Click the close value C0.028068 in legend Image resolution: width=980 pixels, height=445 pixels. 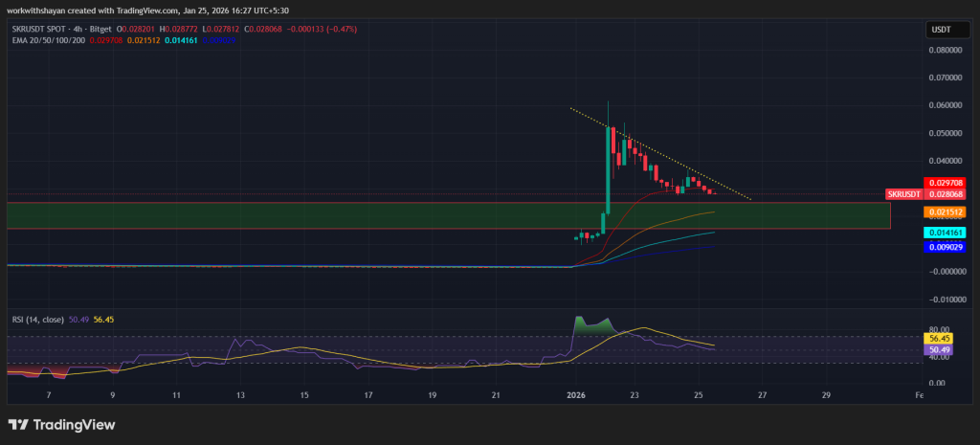[265, 29]
